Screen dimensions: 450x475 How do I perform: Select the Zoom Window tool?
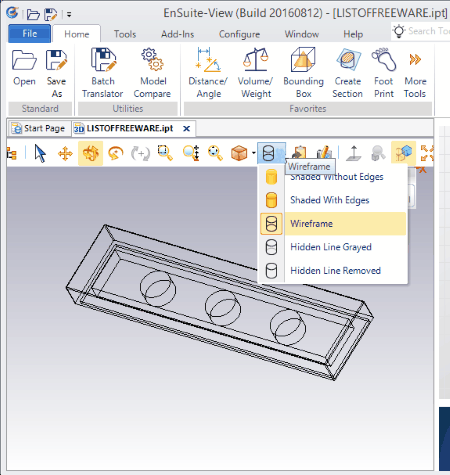point(165,153)
